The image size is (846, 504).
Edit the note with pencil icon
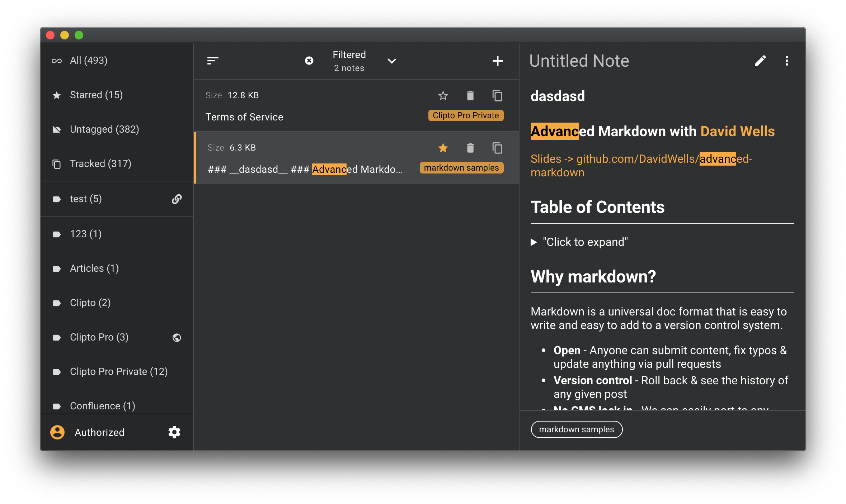tap(760, 61)
